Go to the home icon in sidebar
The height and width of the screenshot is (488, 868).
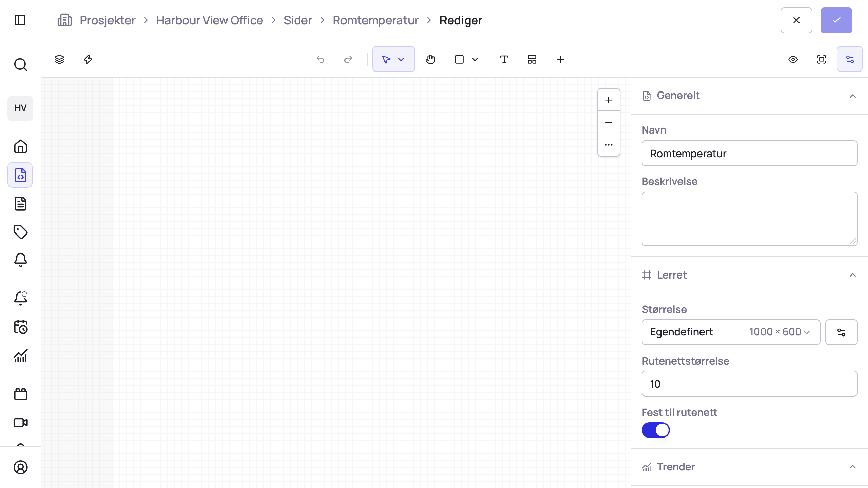(x=20, y=146)
